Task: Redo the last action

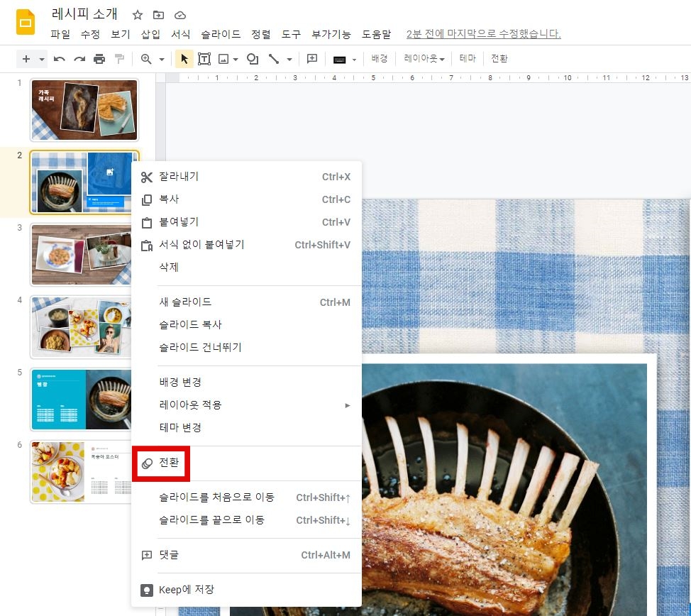Action: [79, 59]
